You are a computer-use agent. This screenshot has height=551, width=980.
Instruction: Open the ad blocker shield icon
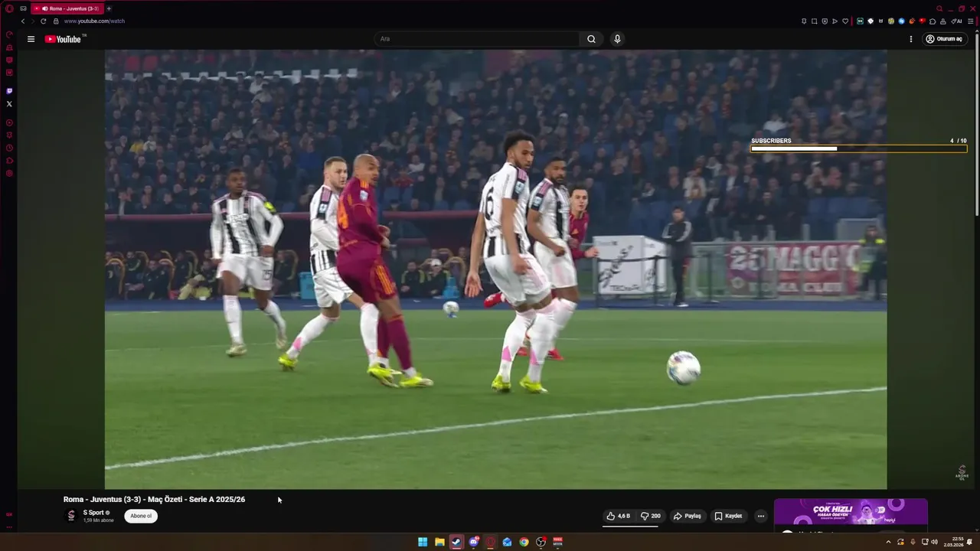(825, 21)
